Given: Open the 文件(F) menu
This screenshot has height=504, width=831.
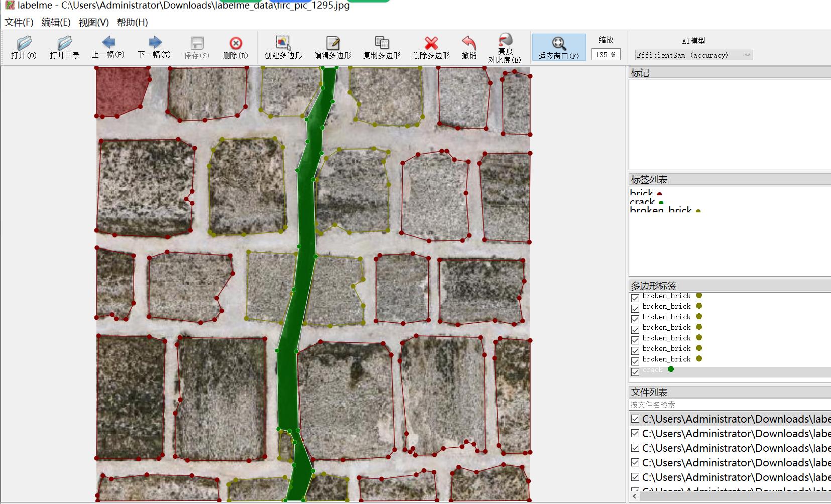Looking at the screenshot, I should coord(19,23).
